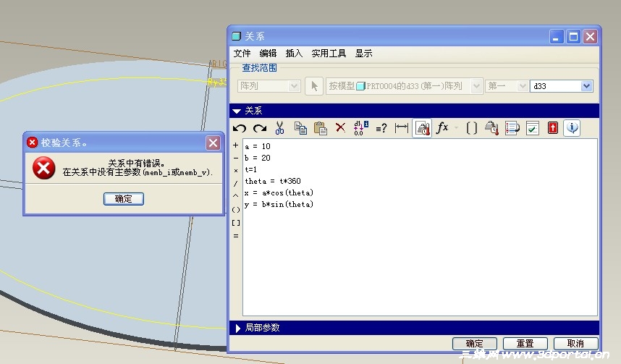Insert square brackets from side panel
Screen dimensions: 621x364
(x=236, y=223)
